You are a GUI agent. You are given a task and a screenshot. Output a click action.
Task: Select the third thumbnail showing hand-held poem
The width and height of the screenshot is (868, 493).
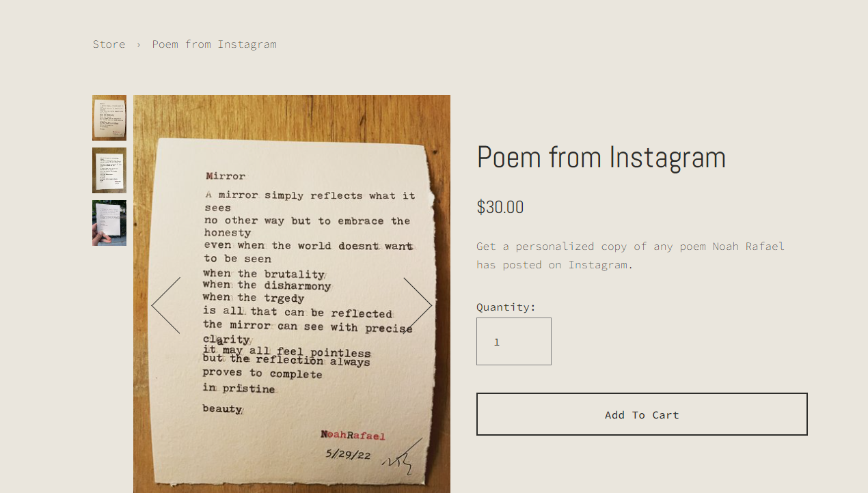[x=109, y=223]
